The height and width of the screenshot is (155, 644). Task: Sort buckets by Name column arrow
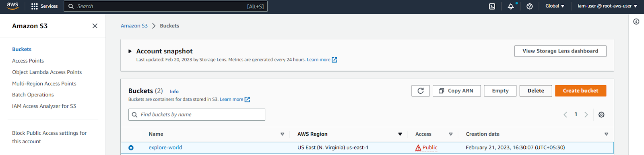[282, 134]
